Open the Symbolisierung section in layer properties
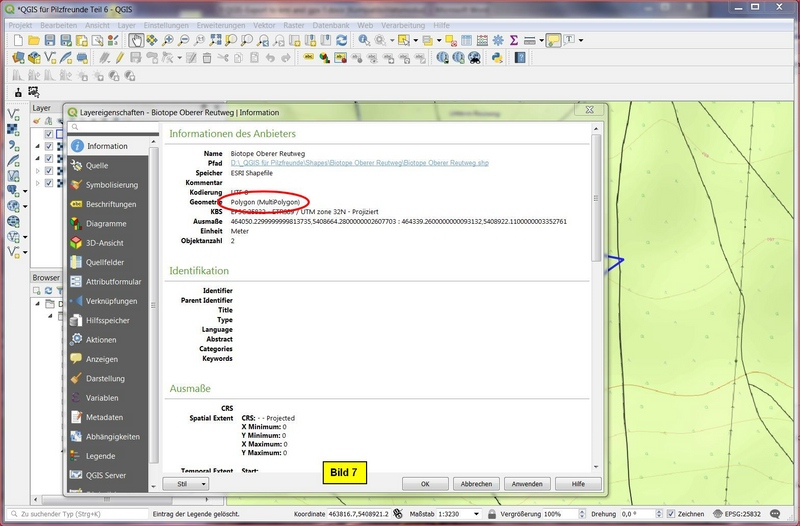 [110, 185]
